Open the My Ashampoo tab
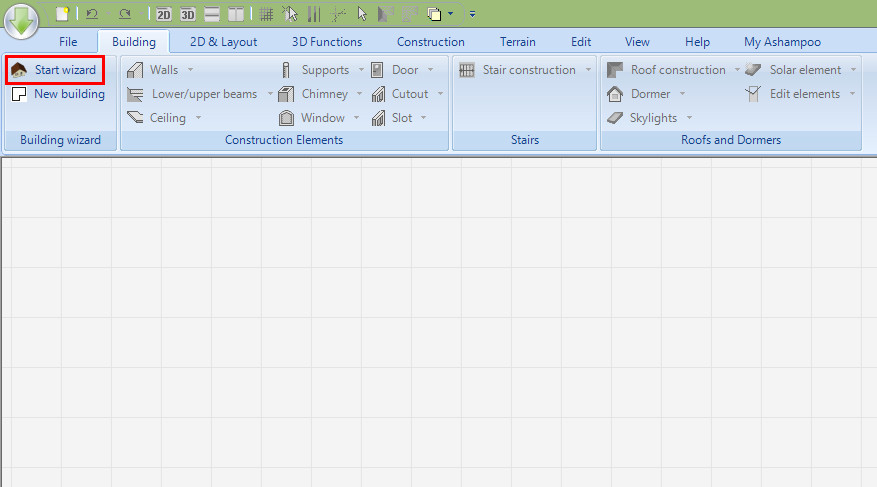Screen dimensions: 877x487 [782, 42]
